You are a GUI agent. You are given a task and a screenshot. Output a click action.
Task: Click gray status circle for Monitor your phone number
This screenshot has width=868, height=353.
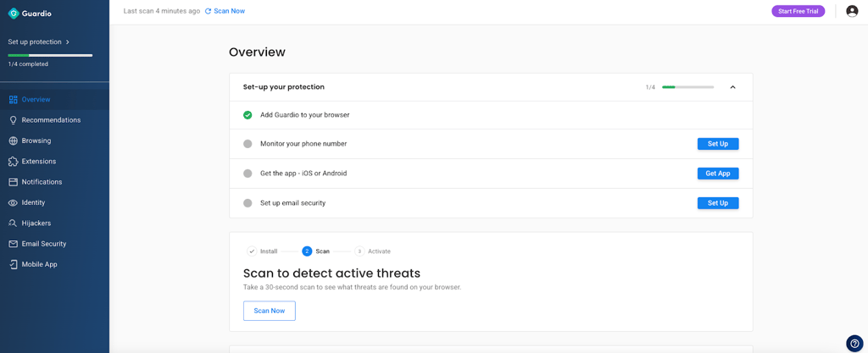(248, 144)
